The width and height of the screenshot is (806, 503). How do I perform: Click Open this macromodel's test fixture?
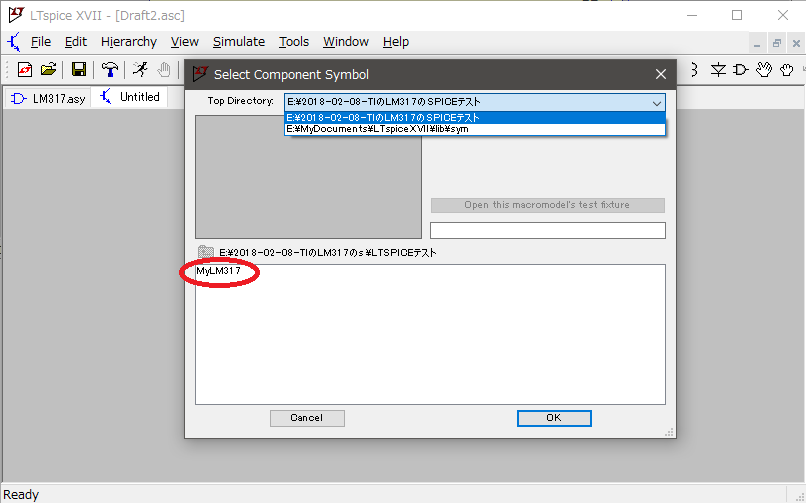pos(547,205)
